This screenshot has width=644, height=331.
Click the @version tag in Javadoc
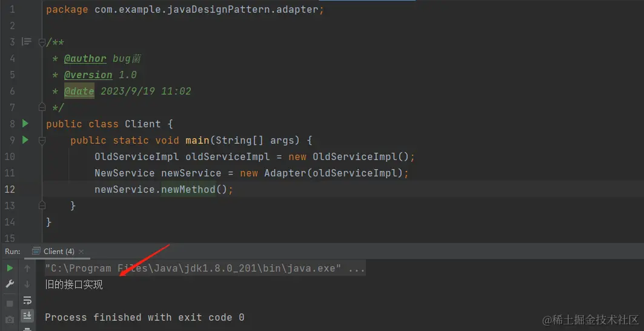pyautogui.click(x=88, y=75)
